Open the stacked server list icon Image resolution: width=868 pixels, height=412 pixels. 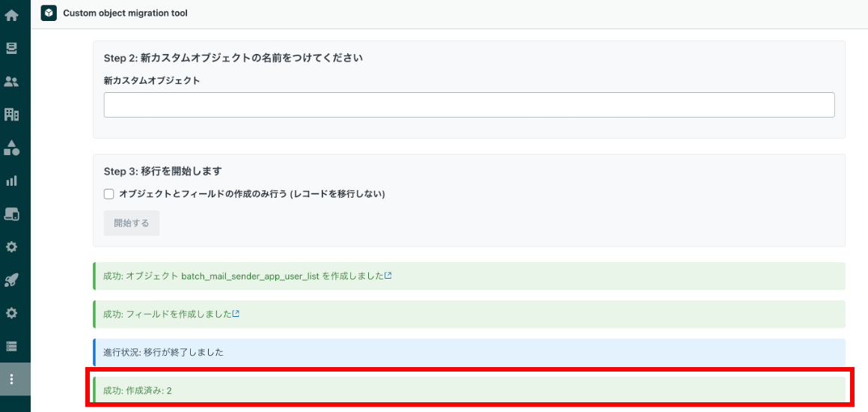coord(12,346)
